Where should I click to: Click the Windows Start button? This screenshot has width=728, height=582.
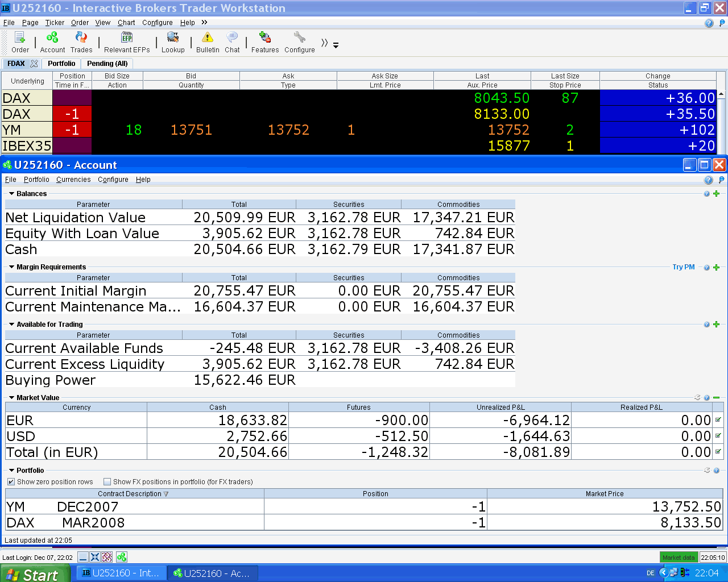(x=35, y=573)
